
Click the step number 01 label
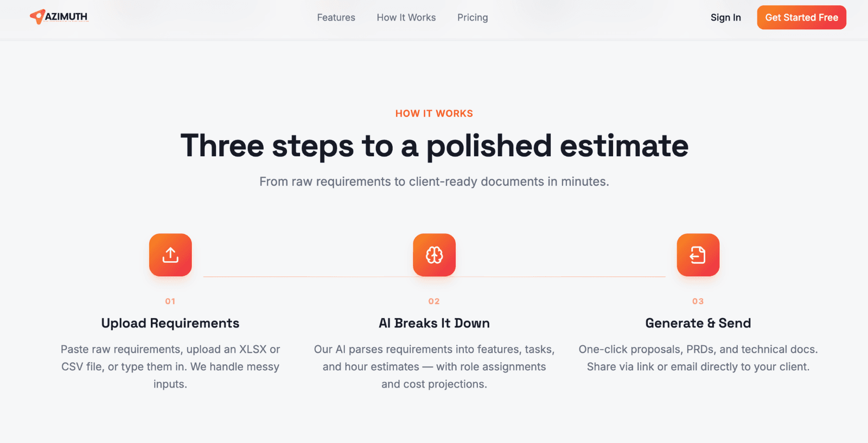[x=170, y=301]
